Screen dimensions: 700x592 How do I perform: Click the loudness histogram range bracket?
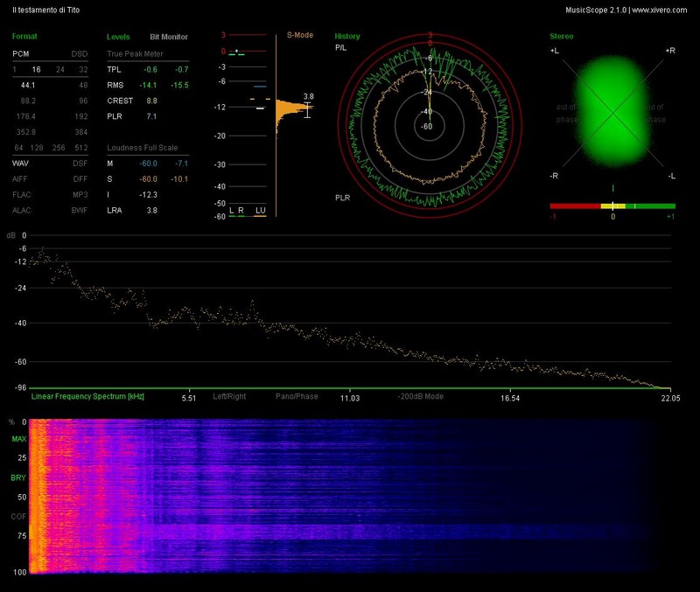[x=308, y=110]
